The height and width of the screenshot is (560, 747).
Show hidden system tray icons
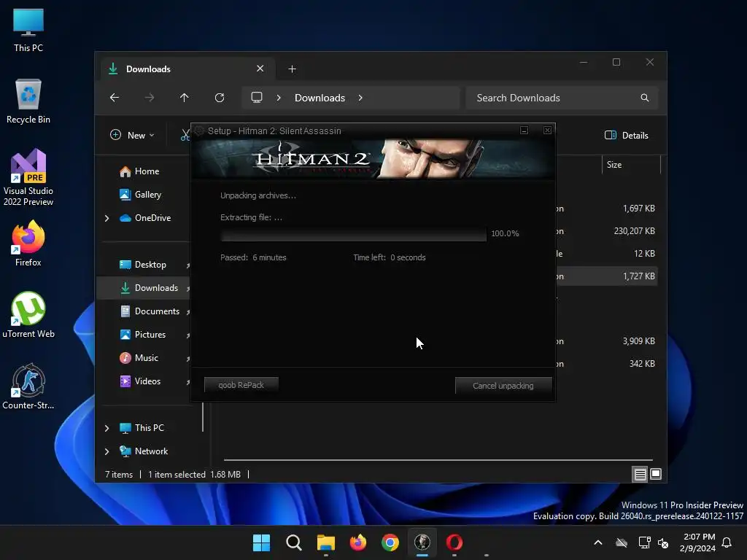(598, 542)
